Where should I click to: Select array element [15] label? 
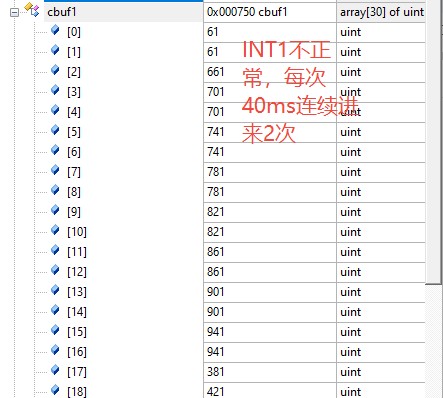[77, 332]
